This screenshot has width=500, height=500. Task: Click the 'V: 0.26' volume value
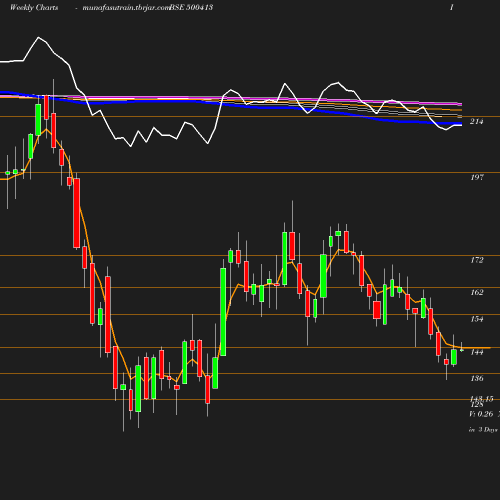pos(481,414)
